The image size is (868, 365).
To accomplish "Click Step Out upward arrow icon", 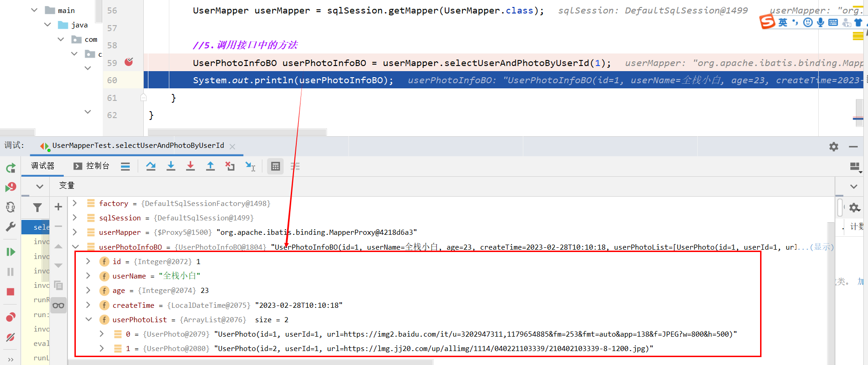I will 210,166.
